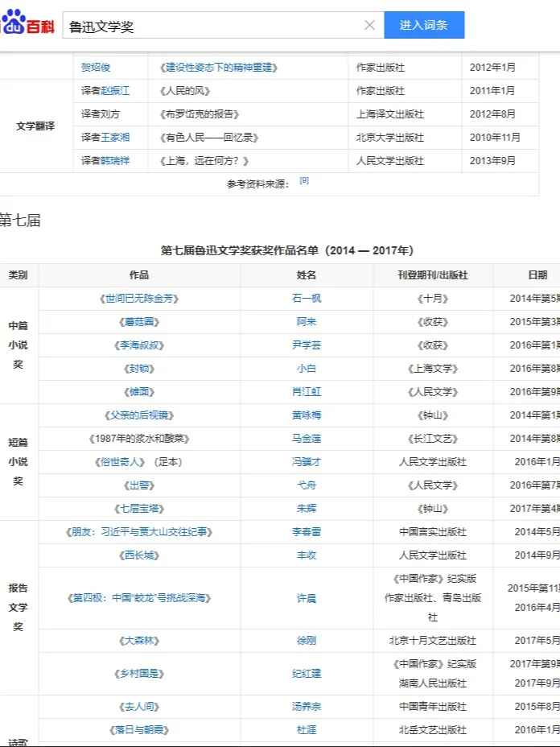Click the 文学翻译 category cell
Viewport: 560px width, 747px height.
pyautogui.click(x=36, y=126)
